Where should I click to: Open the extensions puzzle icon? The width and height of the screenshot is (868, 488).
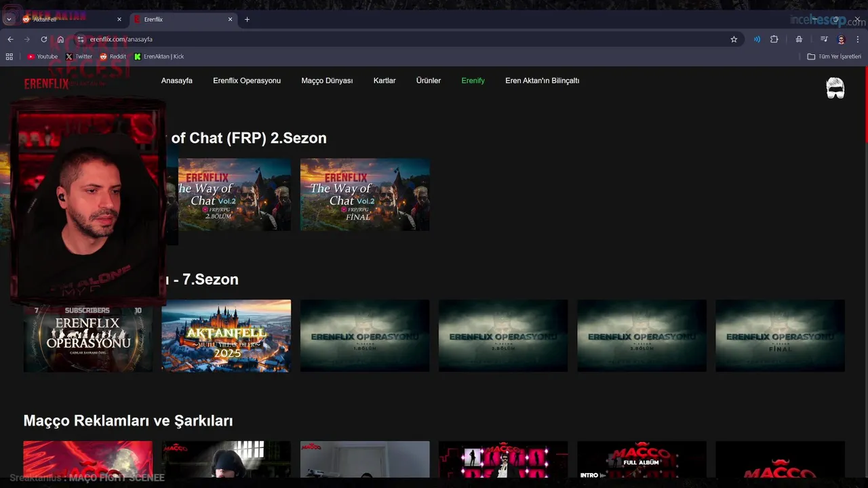[x=774, y=39]
